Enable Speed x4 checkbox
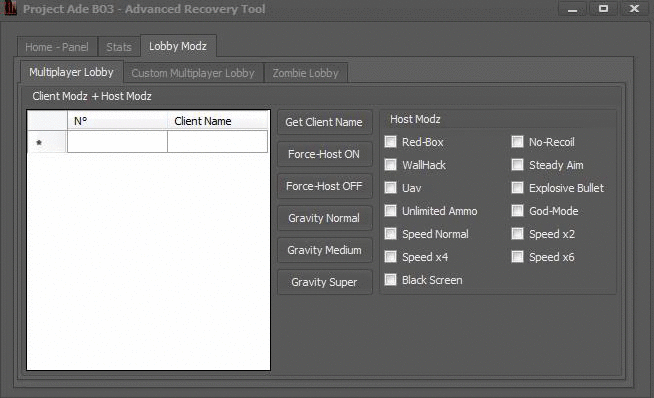Screen dimensions: 654x398 [x=390, y=257]
